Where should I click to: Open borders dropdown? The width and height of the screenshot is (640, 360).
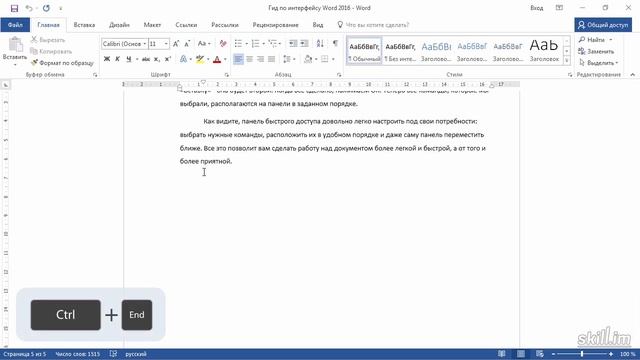pos(333,59)
